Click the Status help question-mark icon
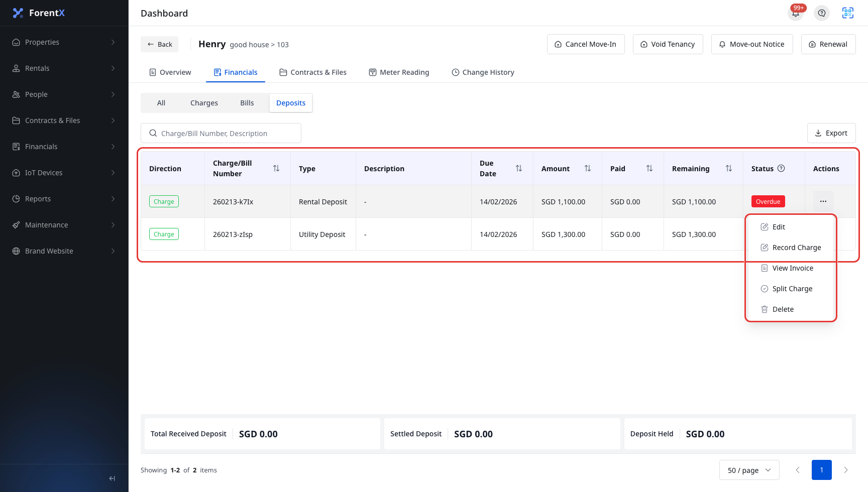 point(781,168)
